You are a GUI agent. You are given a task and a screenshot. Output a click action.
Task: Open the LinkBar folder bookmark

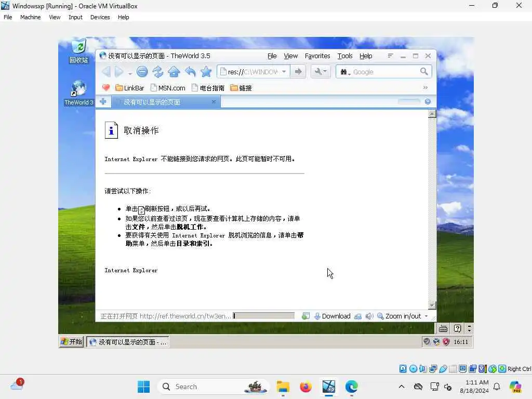coord(129,88)
